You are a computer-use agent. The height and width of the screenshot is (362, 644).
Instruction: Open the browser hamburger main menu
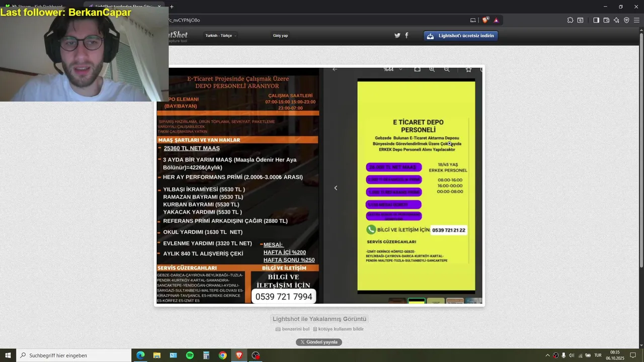tap(636, 20)
